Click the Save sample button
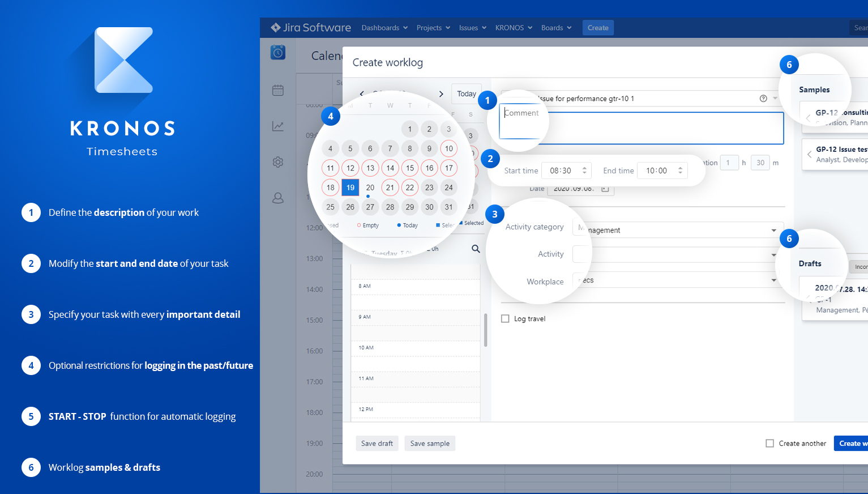The height and width of the screenshot is (494, 868). point(429,443)
